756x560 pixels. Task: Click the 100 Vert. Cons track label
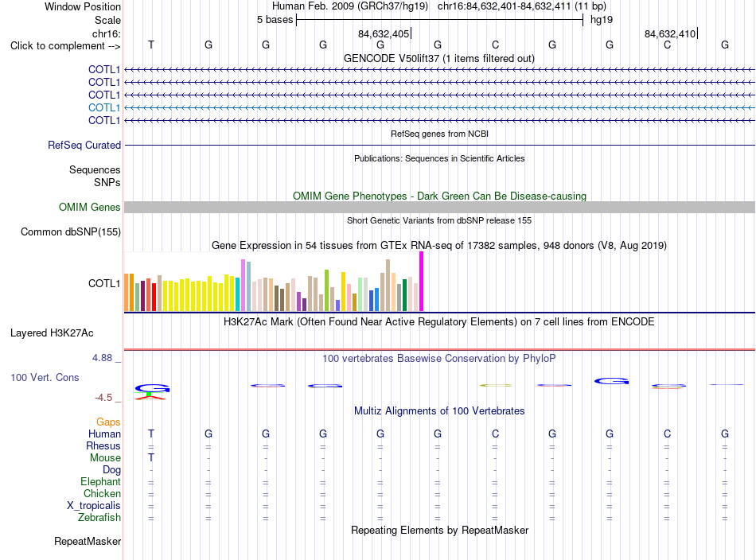pos(45,377)
